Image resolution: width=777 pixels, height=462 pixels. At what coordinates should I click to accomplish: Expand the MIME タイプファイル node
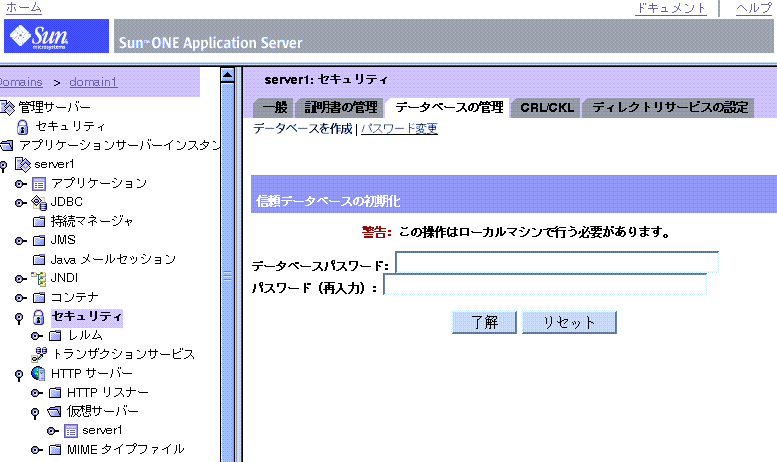37,451
